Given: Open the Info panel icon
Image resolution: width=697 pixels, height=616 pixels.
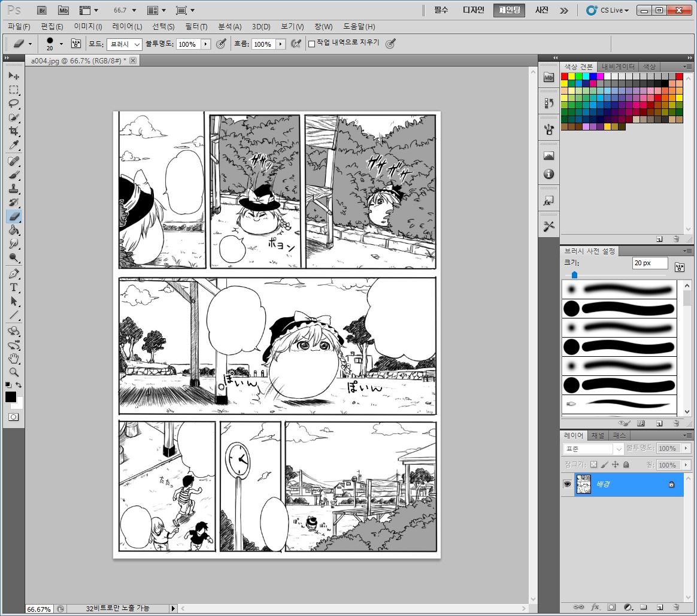Looking at the screenshot, I should click(548, 174).
